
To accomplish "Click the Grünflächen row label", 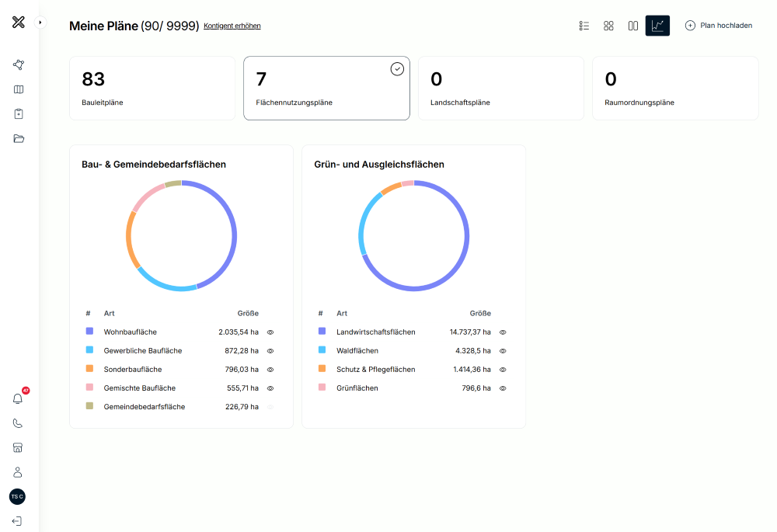I will coord(357,388).
